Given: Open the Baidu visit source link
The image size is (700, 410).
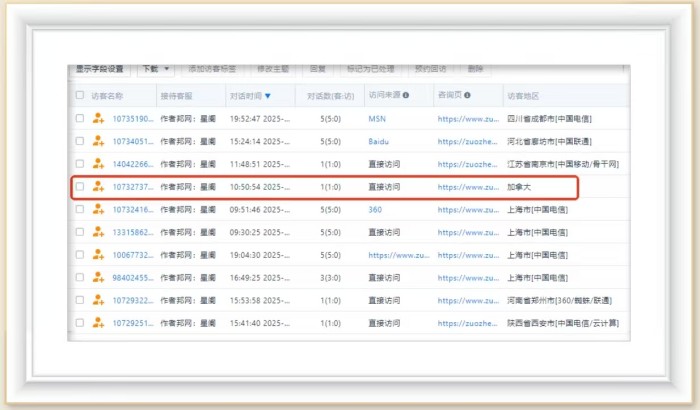Looking at the screenshot, I should coord(379,141).
